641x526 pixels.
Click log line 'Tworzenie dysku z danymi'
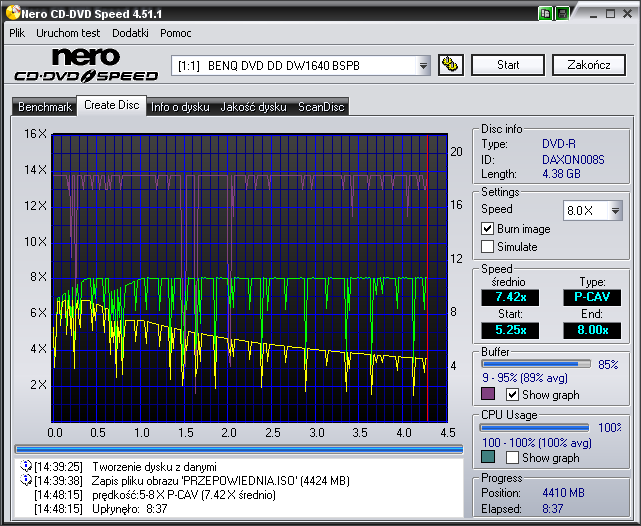click(155, 466)
